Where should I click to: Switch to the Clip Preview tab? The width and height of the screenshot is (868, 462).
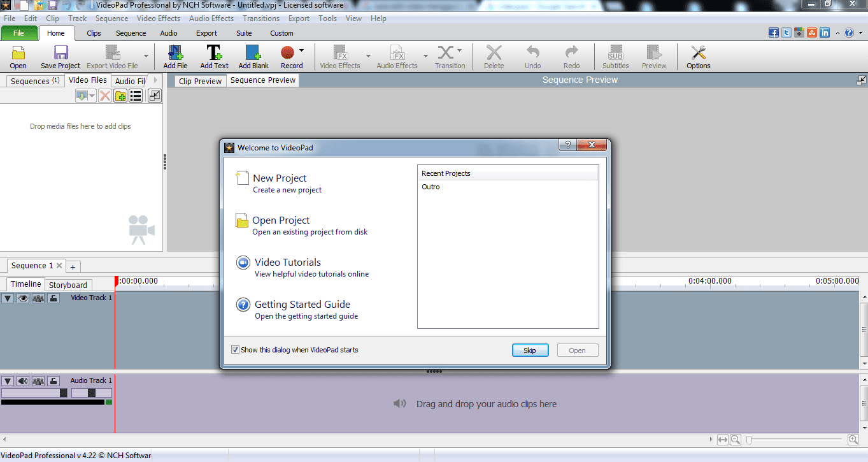click(201, 81)
